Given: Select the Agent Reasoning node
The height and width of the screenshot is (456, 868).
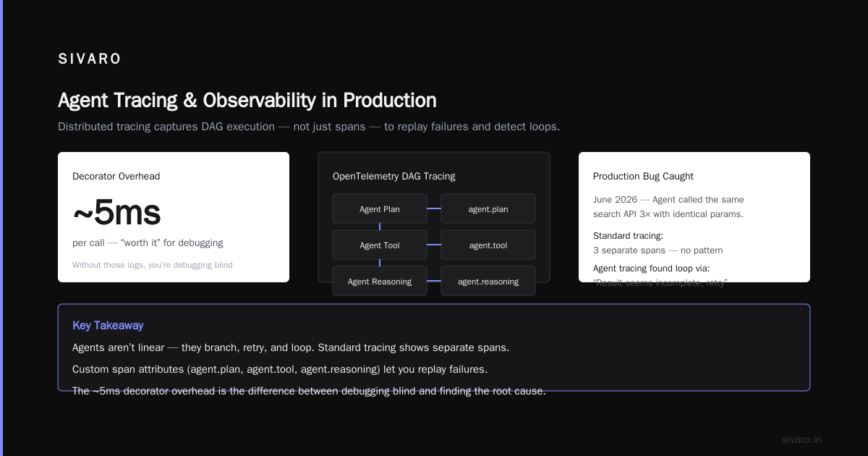Looking at the screenshot, I should coord(380,281).
